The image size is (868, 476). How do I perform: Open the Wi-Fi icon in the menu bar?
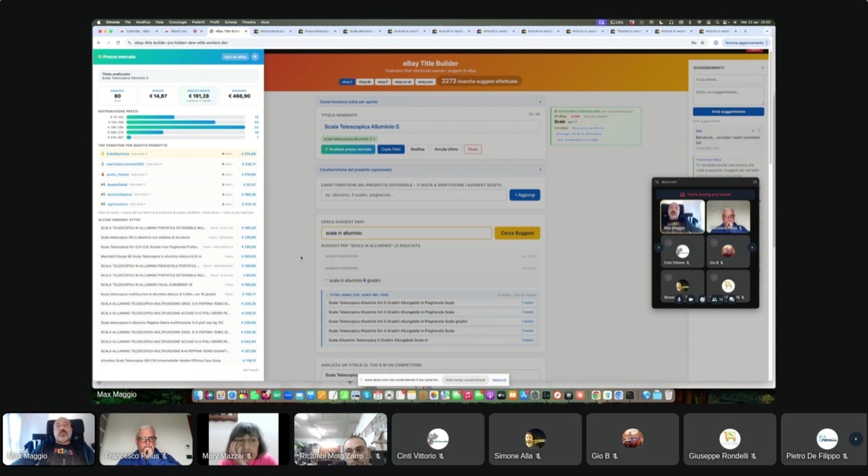click(x=699, y=22)
